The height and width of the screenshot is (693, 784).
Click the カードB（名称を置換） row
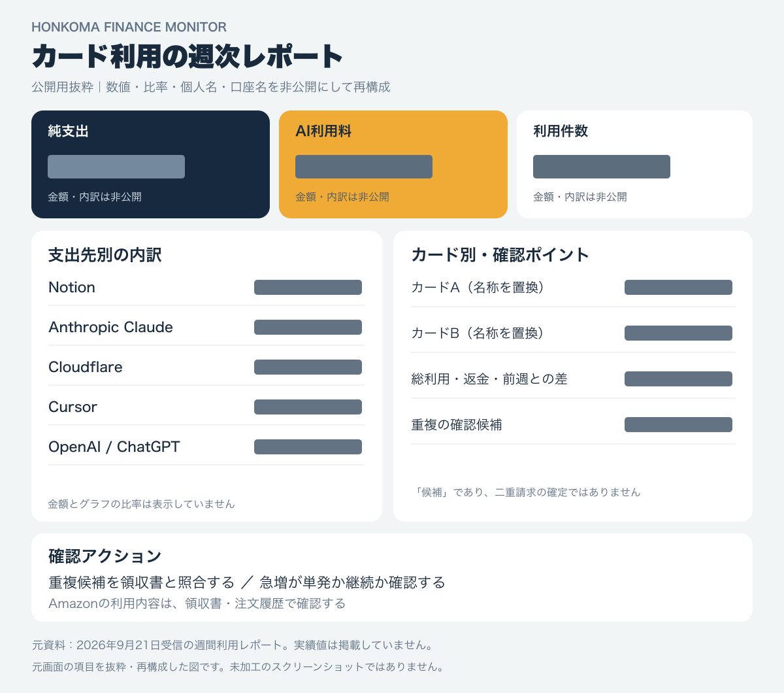pos(573,333)
